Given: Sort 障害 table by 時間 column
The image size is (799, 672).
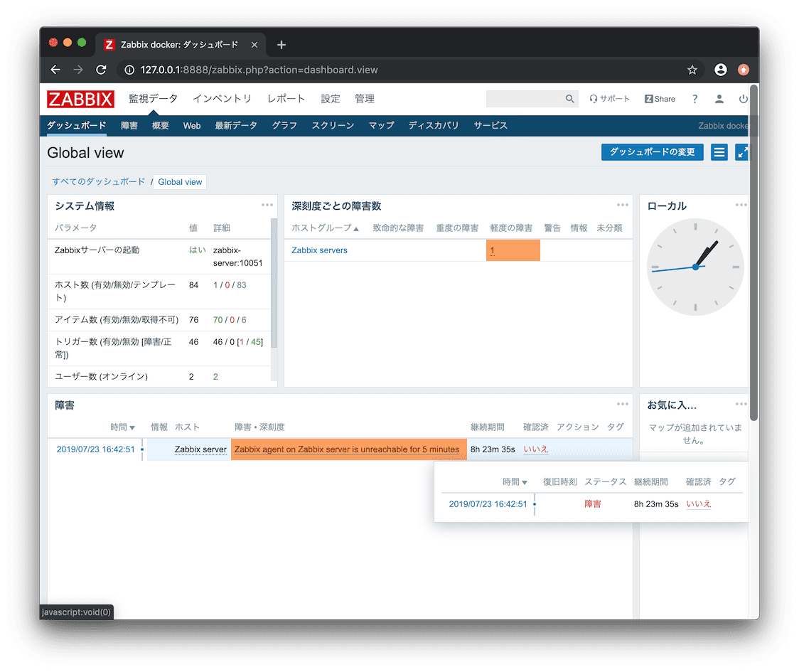Looking at the screenshot, I should click(x=122, y=427).
